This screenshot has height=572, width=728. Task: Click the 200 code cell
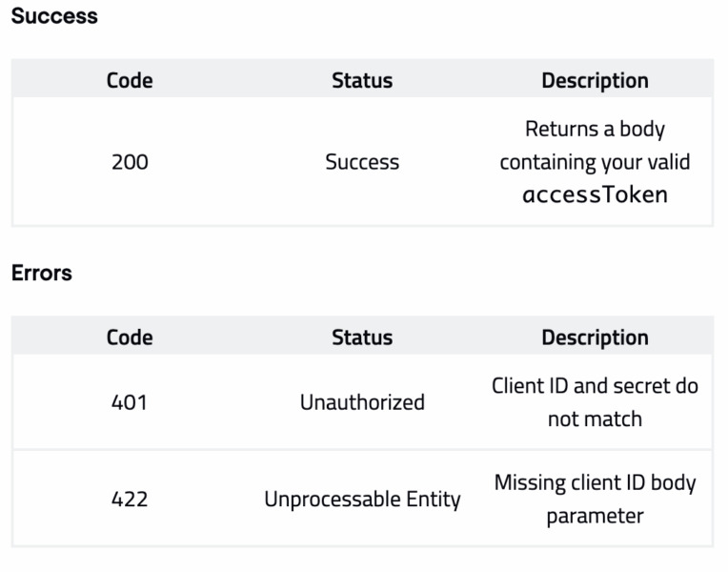[130, 162]
